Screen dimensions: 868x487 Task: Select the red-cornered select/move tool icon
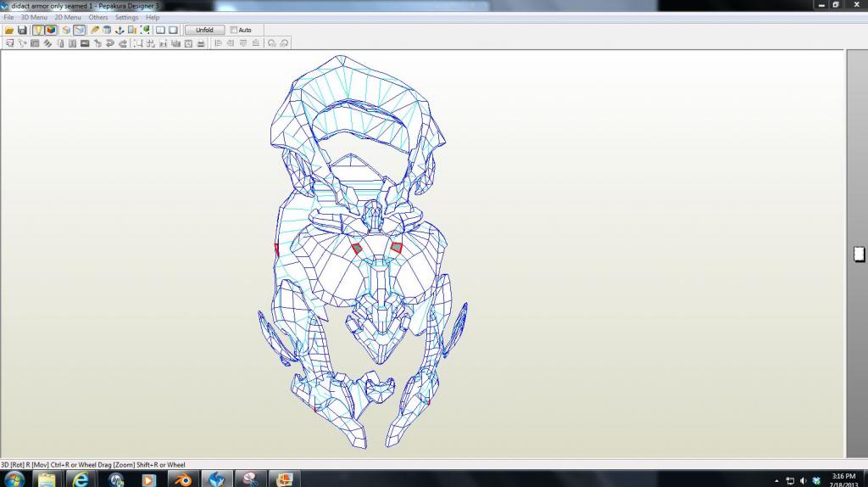tap(9, 43)
